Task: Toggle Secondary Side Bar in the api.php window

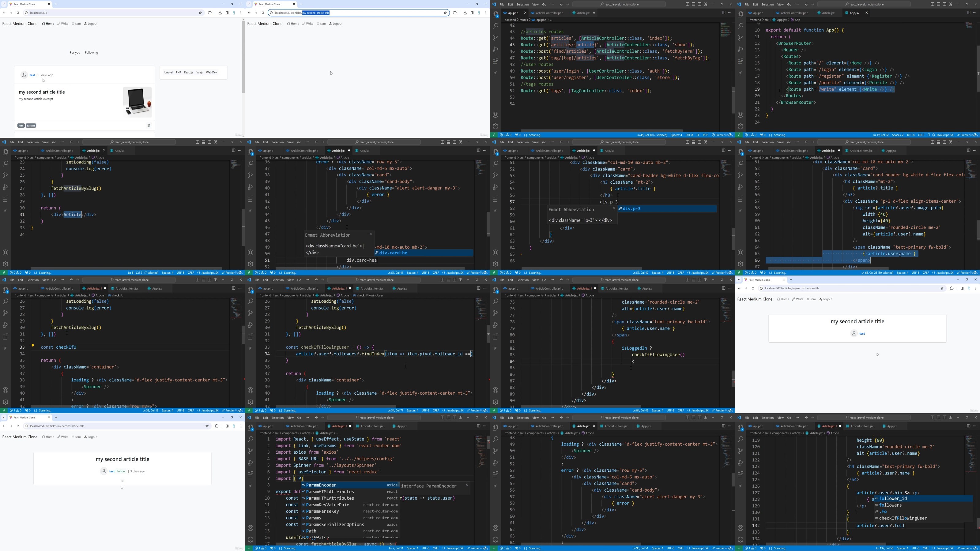Action: click(699, 4)
